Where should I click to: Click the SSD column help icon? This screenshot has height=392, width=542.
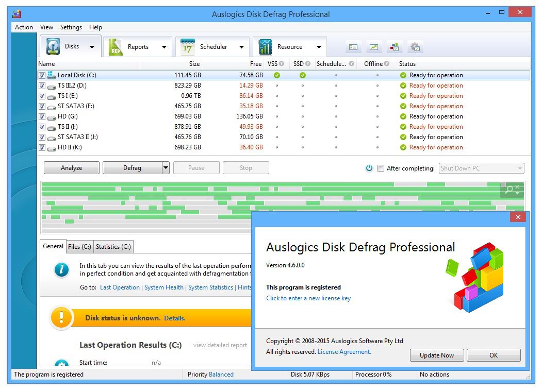308,63
